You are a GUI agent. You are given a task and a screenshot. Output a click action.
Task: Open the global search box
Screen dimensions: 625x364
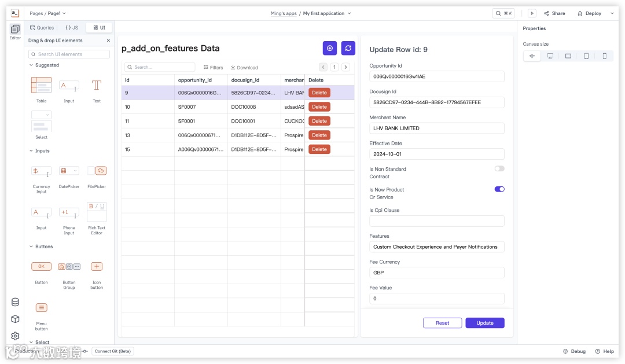[x=503, y=13]
